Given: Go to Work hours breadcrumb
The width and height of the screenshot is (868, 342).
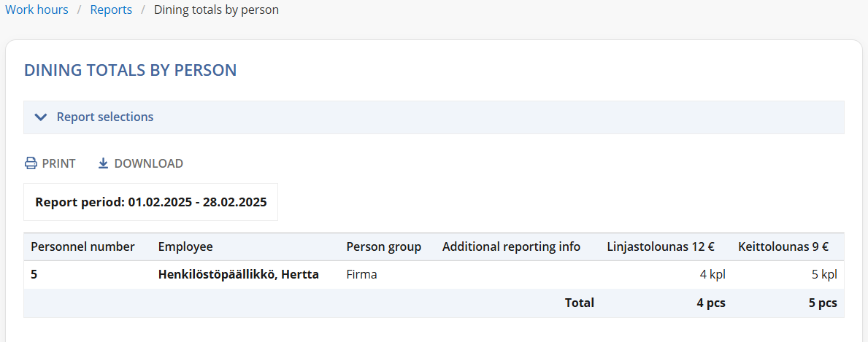Looking at the screenshot, I should coord(37,10).
